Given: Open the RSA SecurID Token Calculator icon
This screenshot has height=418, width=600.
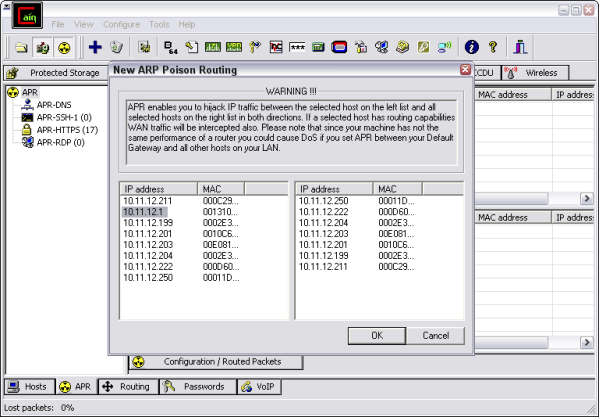Looking at the screenshot, I should coord(318,47).
